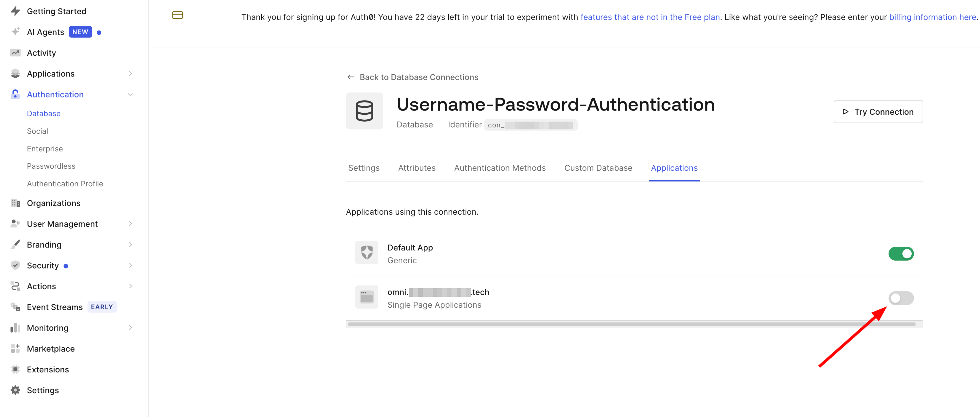Enable the connection for the omni Single Page Application
Viewport: 980px width, 417px height.
pyautogui.click(x=901, y=298)
